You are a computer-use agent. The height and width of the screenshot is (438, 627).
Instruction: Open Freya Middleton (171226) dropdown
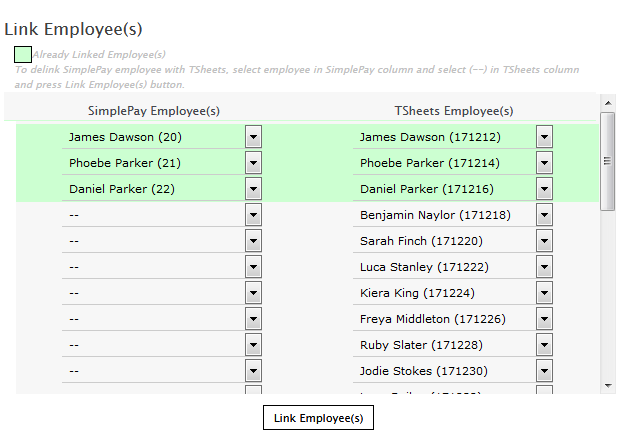[544, 319]
